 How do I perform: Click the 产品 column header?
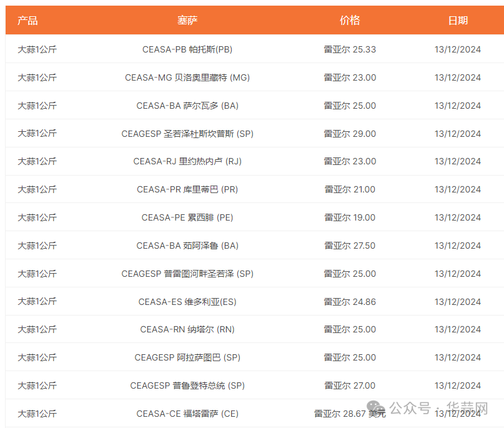tap(27, 21)
